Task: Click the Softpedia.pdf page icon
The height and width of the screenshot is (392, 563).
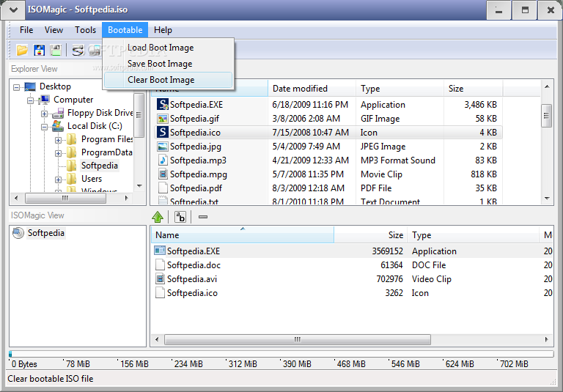Action: tap(163, 188)
